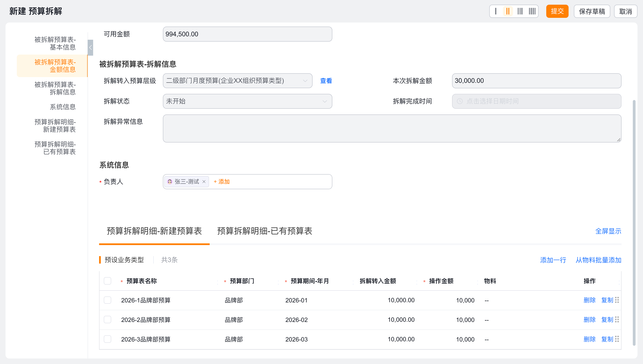Image resolution: width=643 pixels, height=364 pixels.
Task: Click the 拆解异常信息 text area
Action: click(x=392, y=128)
